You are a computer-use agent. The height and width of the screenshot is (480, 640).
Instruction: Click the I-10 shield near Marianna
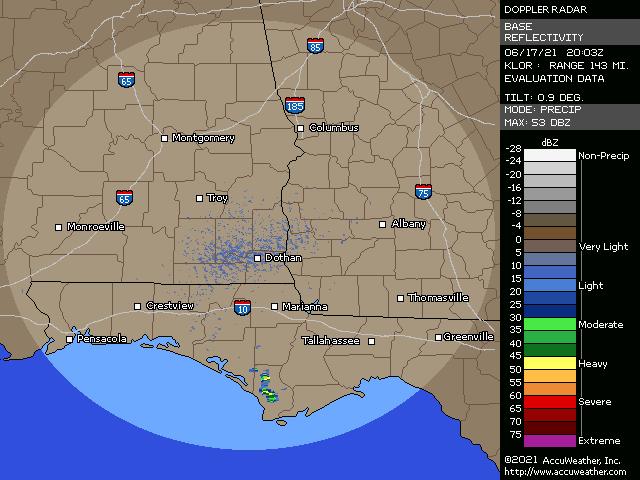coord(242,306)
